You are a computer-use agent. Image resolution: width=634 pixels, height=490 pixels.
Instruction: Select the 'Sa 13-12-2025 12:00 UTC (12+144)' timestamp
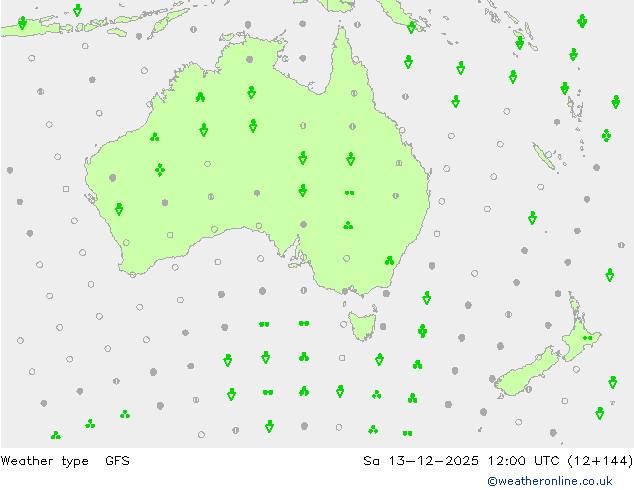pyautogui.click(x=498, y=461)
